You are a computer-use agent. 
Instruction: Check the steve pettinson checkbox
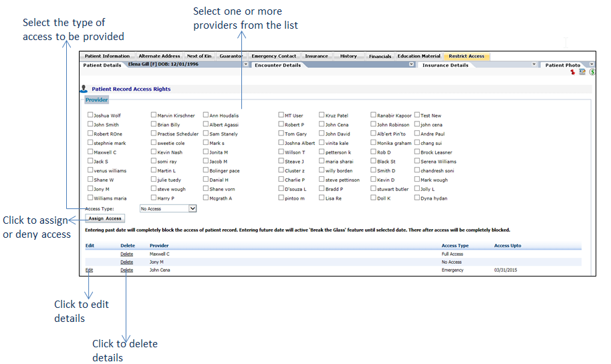tap(322, 180)
